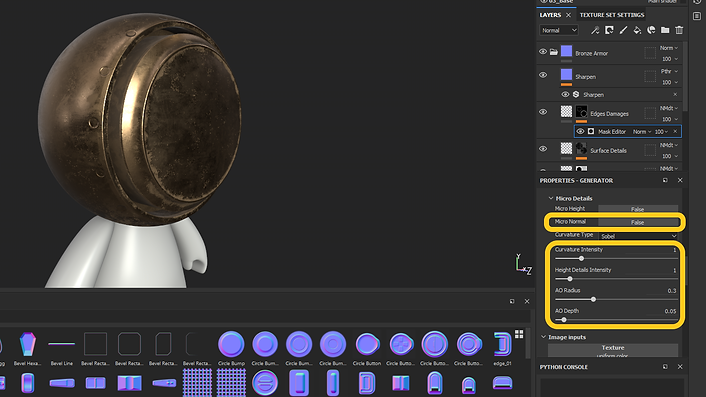706x397 pixels.
Task: Remove the Mask Editor effect
Action: pos(675,131)
